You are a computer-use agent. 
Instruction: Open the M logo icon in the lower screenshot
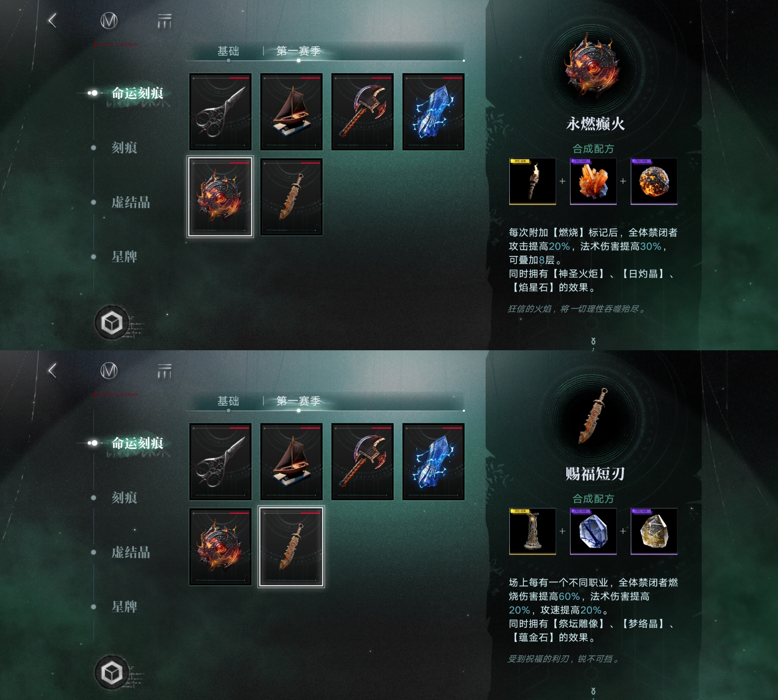109,370
